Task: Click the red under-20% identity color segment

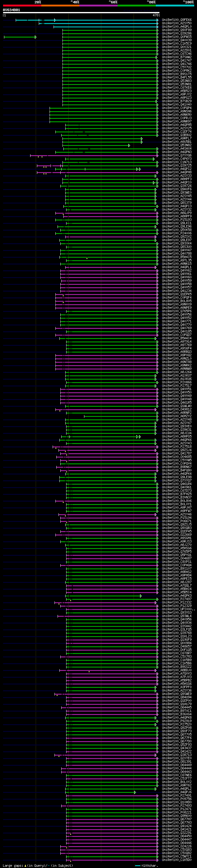Action: (22, 6)
